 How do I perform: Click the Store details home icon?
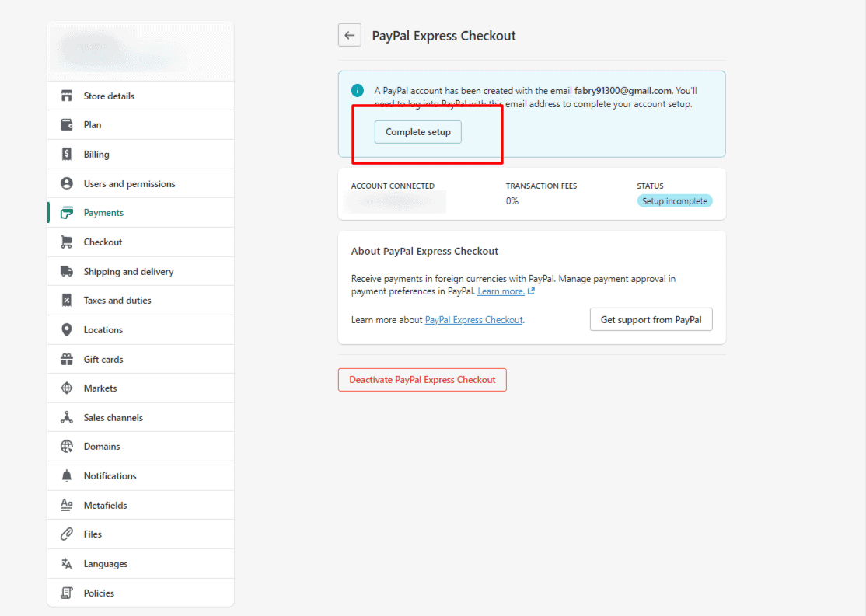68,95
